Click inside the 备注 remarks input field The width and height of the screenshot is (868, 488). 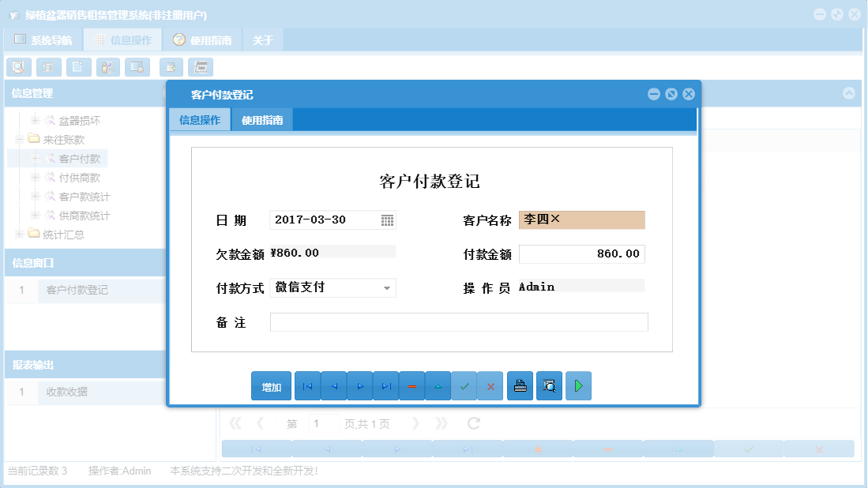458,322
